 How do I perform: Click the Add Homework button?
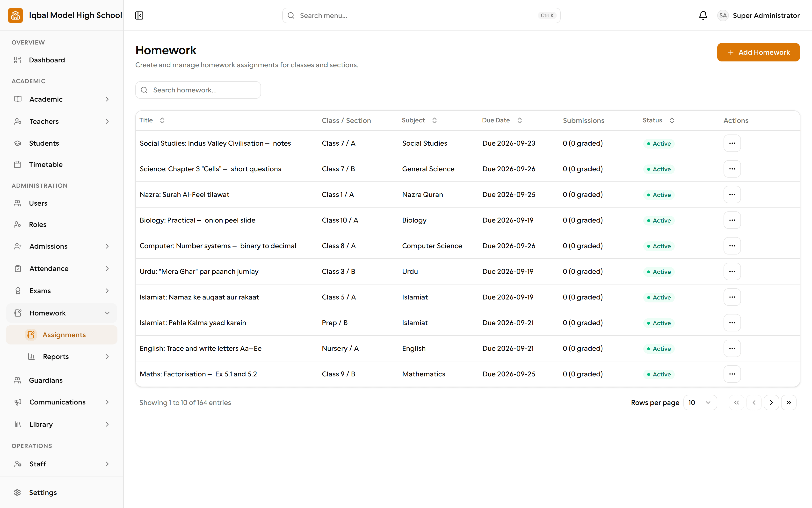pos(758,52)
